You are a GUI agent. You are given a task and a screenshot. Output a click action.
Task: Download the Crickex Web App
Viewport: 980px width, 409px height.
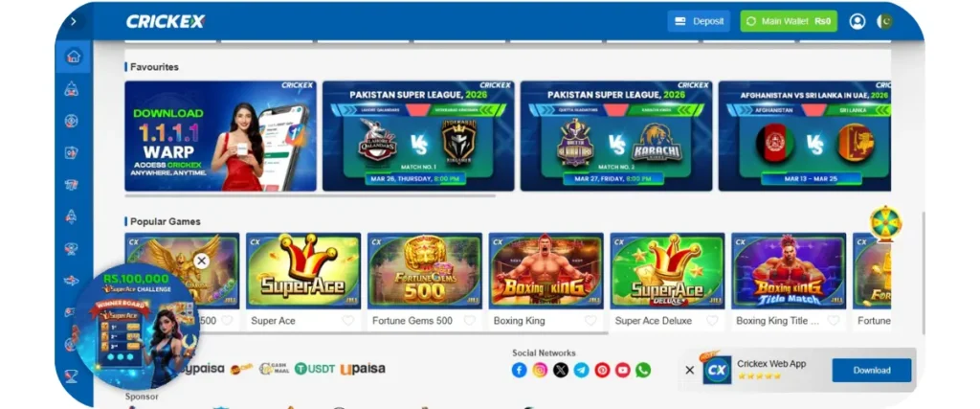tap(872, 371)
